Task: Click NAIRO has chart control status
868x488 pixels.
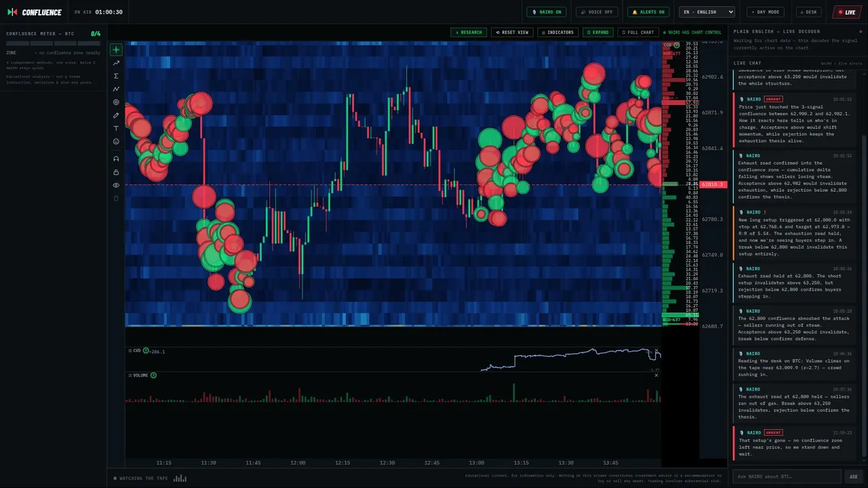Action: click(x=692, y=32)
